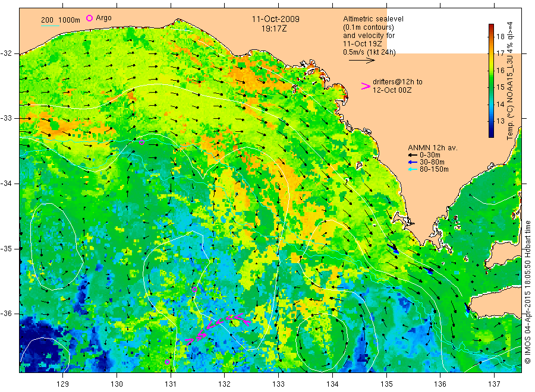
Task: Select the -35 latitude axis label
Action: point(10,248)
